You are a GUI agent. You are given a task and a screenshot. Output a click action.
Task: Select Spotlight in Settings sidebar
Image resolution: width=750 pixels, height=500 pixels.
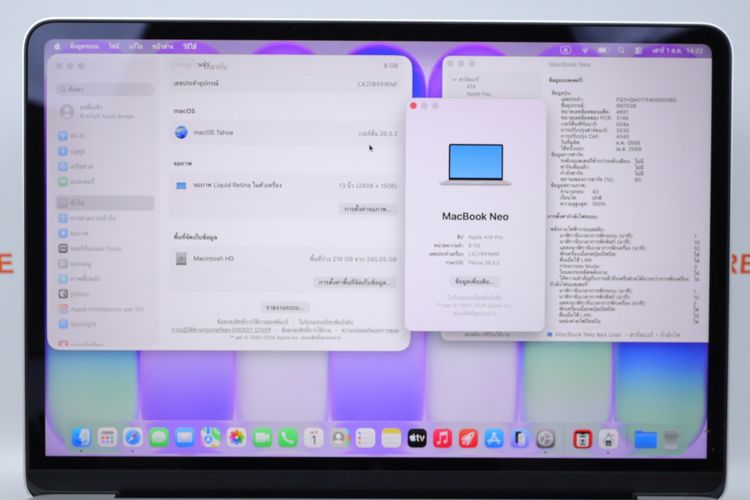pyautogui.click(x=105, y=324)
